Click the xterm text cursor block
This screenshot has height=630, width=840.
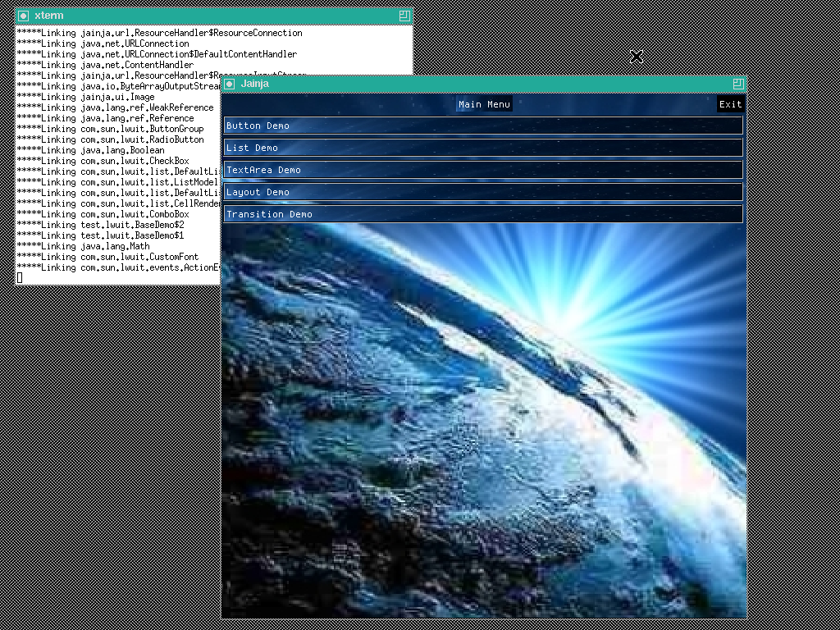(20, 277)
